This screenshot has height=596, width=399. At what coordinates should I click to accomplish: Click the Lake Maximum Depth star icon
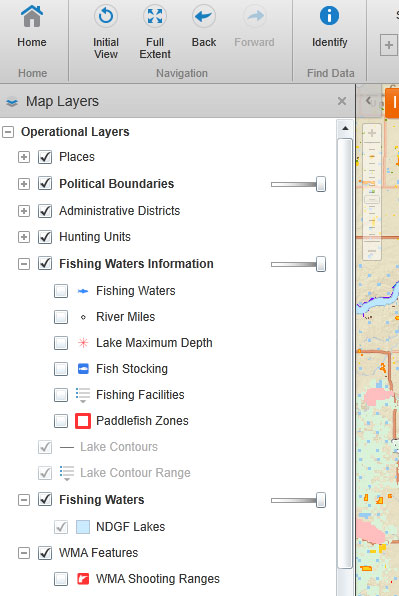pos(83,343)
